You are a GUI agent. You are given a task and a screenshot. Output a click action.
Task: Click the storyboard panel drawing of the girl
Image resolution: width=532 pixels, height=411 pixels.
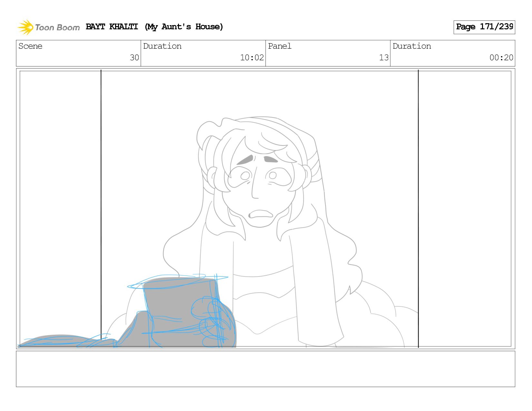(x=266, y=209)
